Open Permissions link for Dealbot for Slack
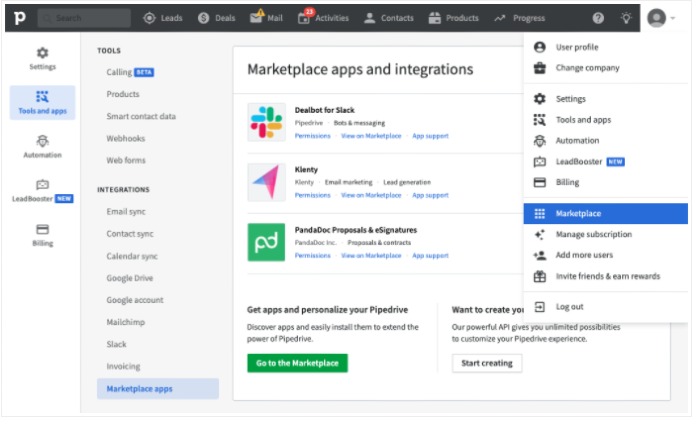 pyautogui.click(x=312, y=136)
